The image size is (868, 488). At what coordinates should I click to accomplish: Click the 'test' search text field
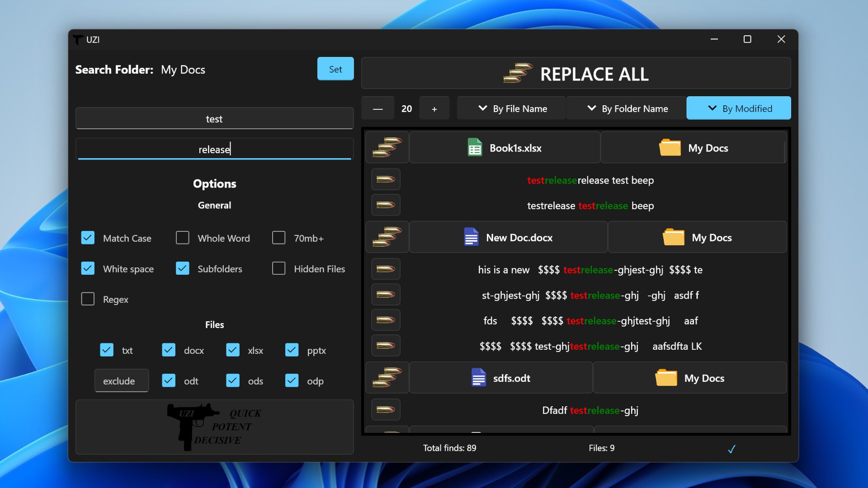point(214,119)
